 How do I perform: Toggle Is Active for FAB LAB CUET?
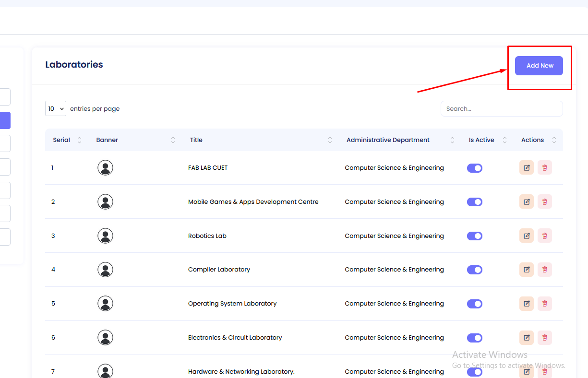click(x=474, y=168)
